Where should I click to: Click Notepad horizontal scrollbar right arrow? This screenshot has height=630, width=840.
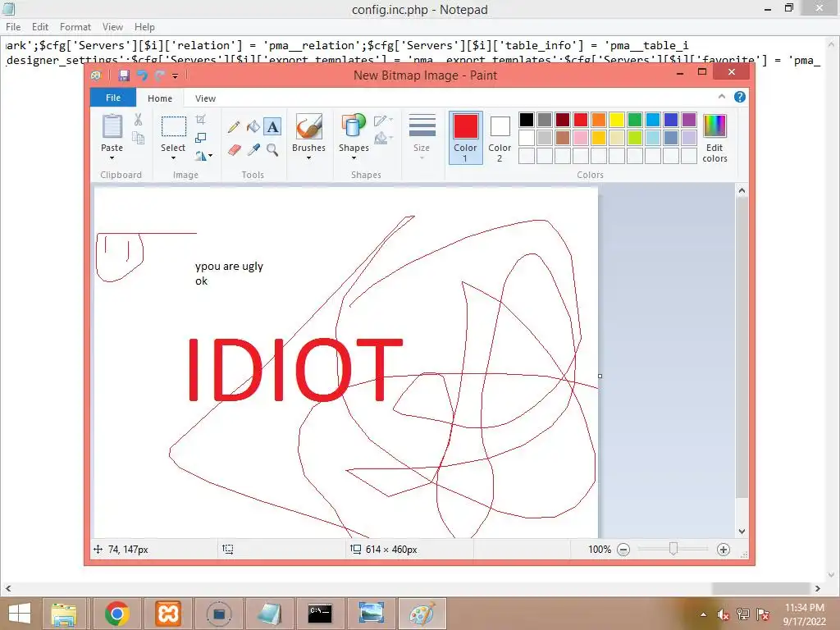818,589
